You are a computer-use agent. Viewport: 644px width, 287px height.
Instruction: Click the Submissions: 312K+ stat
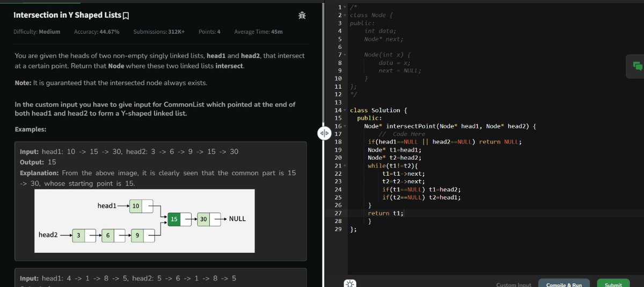[x=159, y=32]
